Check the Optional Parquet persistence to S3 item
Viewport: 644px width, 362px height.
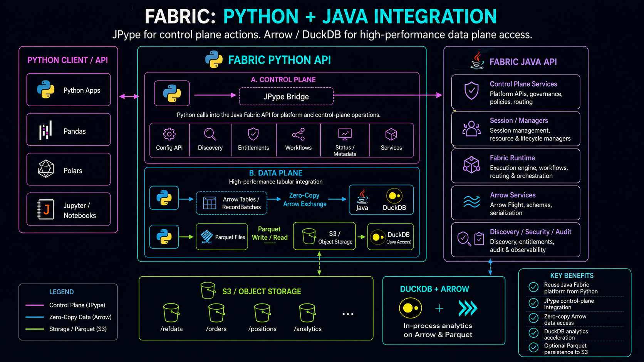coord(533,347)
